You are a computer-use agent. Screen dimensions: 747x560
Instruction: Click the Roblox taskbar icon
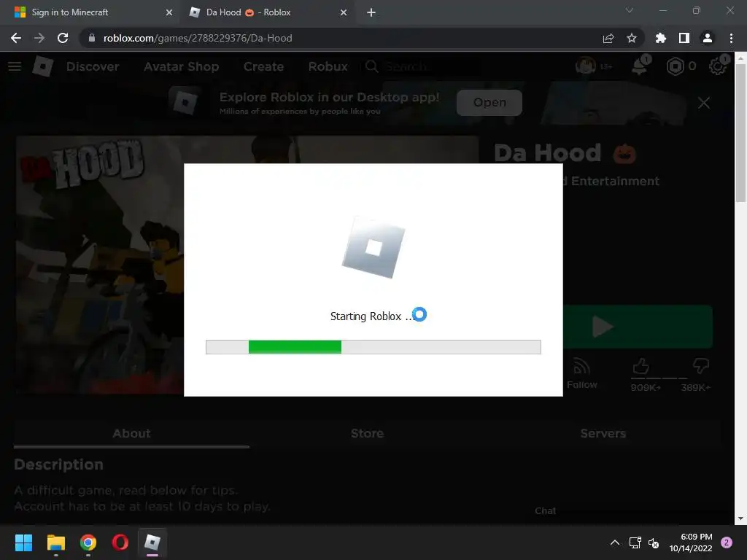click(152, 542)
